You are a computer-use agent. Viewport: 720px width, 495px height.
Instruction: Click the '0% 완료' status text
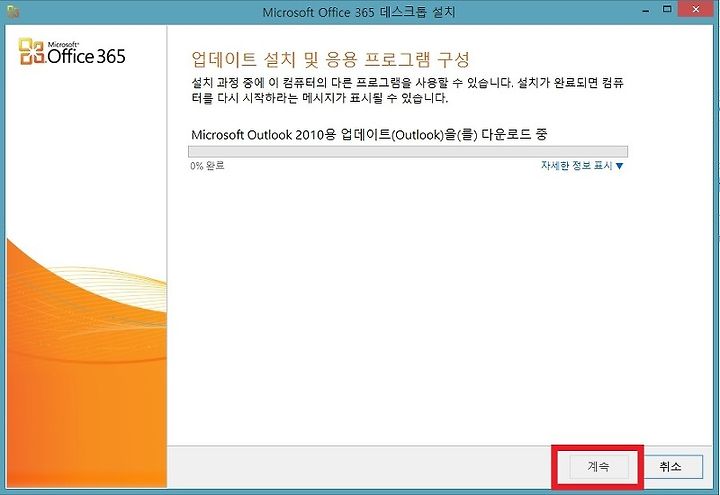point(207,166)
